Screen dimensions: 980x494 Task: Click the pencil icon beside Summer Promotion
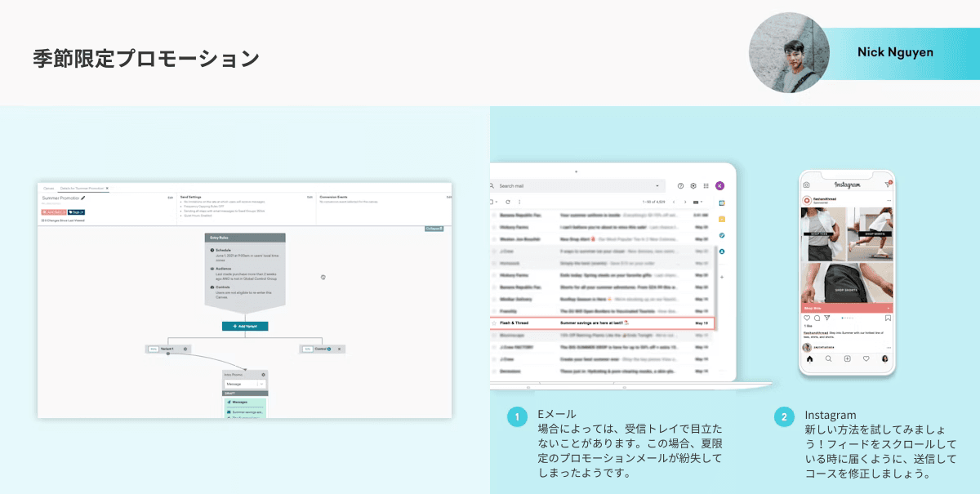coord(83,198)
